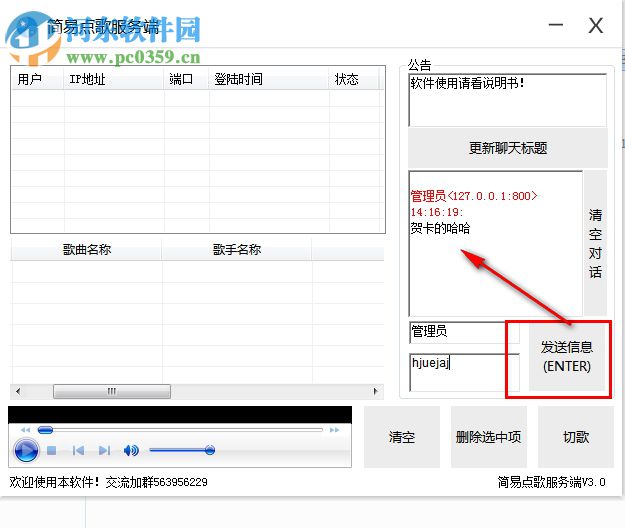The image size is (625, 528).
Task: Click the 管理员 nickname input field
Action: coord(464,332)
